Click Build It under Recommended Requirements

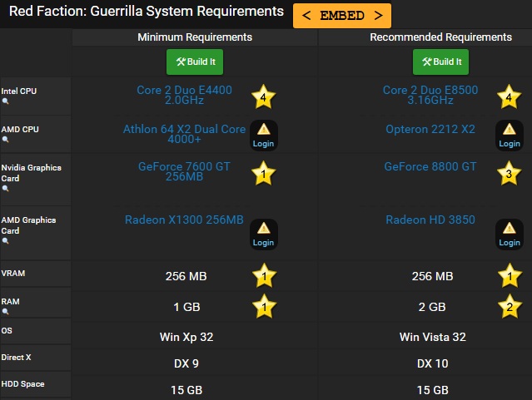coord(440,62)
